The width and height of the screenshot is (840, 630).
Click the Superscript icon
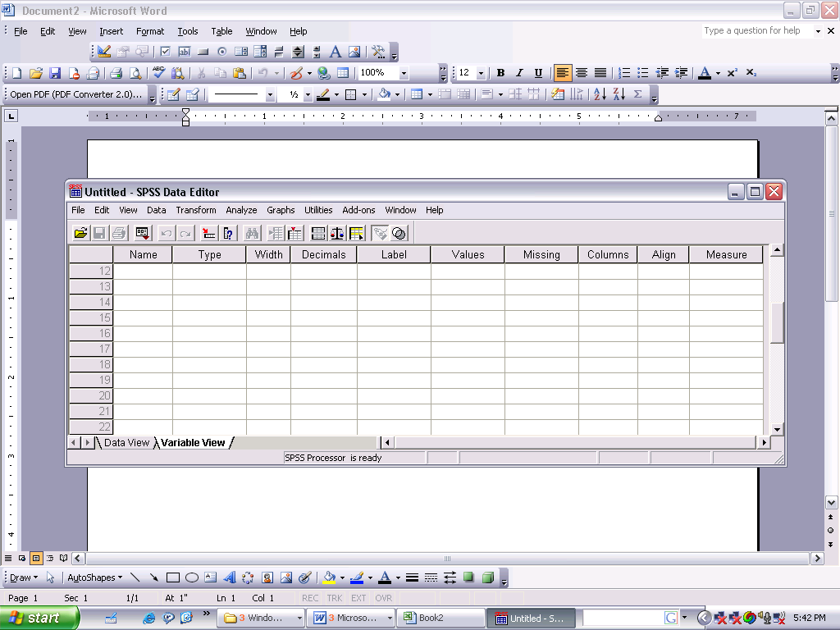click(x=733, y=73)
